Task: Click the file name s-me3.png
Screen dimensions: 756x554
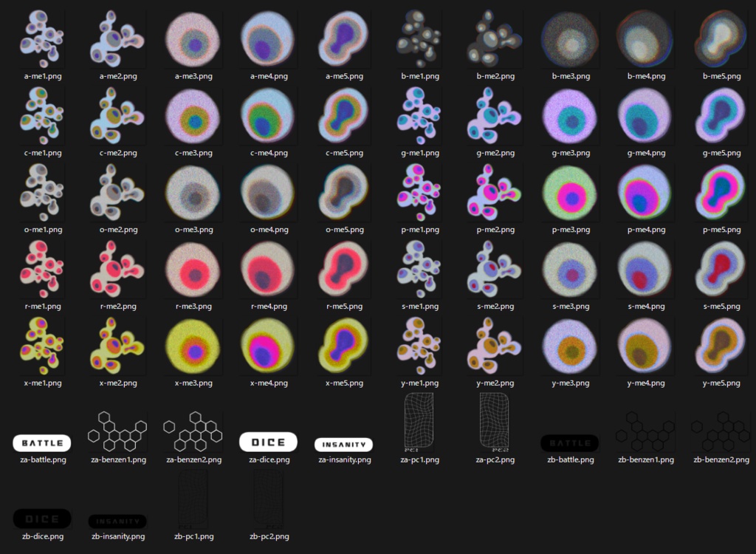Action: coord(571,307)
